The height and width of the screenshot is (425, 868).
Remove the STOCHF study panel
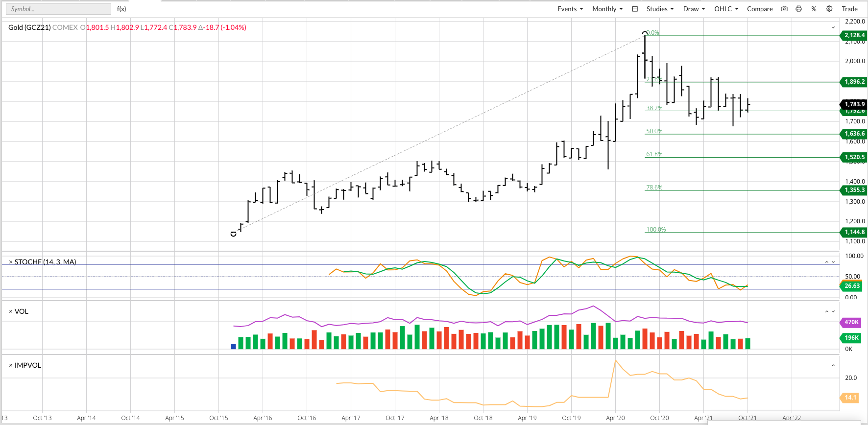point(11,262)
